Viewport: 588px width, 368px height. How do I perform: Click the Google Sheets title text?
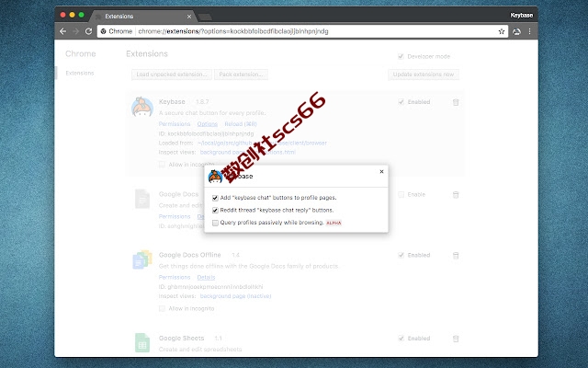click(182, 338)
